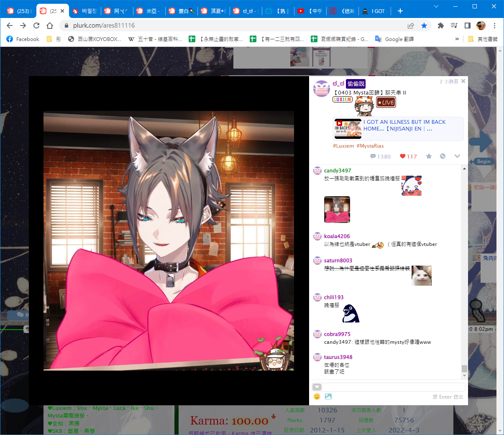This screenshot has width=504, height=435.
Task: Open taurus3948's profile name
Action: 338,357
